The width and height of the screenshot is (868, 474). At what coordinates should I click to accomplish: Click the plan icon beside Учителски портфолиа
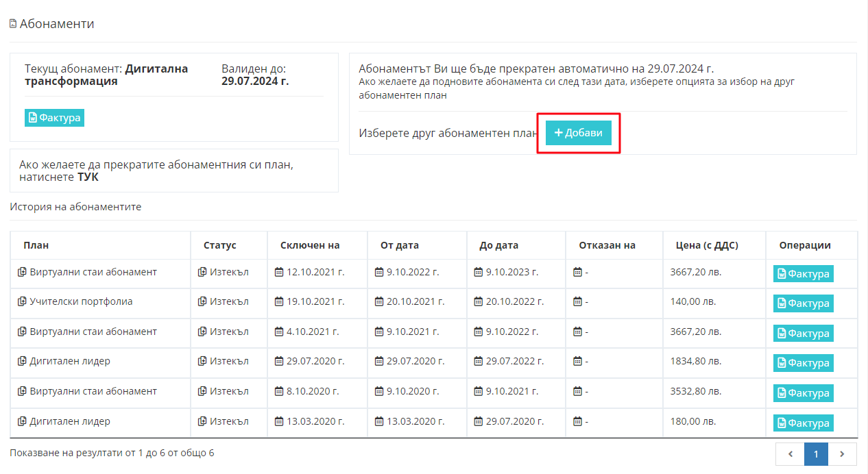pos(22,301)
